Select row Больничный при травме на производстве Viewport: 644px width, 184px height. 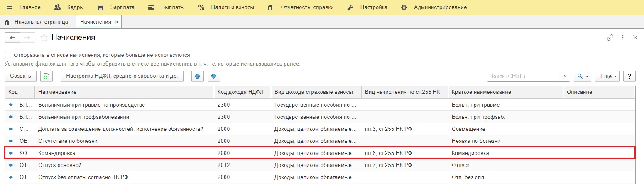[320, 105]
